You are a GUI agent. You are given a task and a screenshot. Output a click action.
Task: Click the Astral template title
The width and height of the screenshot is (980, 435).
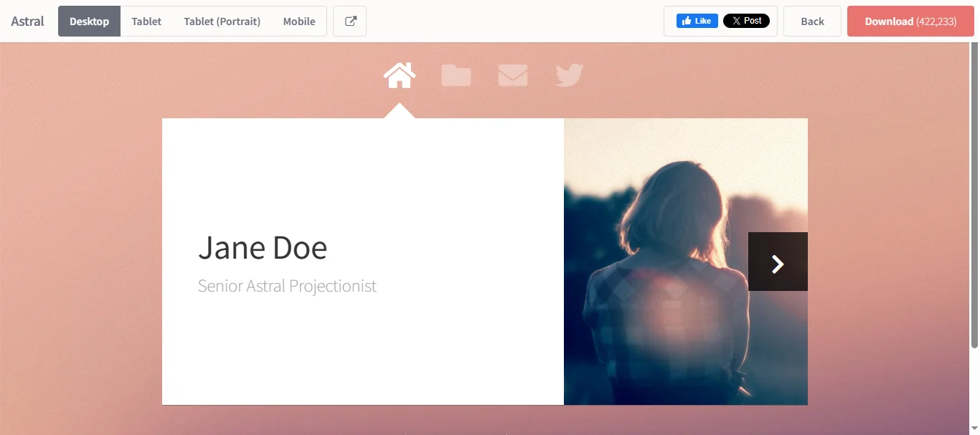point(28,21)
